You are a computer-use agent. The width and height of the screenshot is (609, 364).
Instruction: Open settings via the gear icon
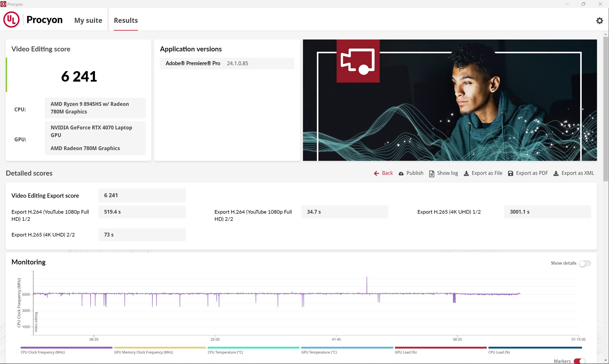click(599, 21)
